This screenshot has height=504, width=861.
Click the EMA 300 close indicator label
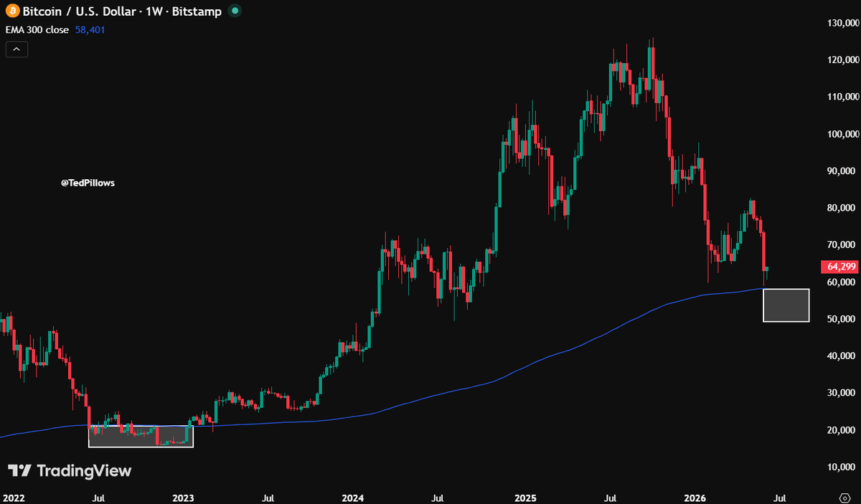pyautogui.click(x=36, y=30)
